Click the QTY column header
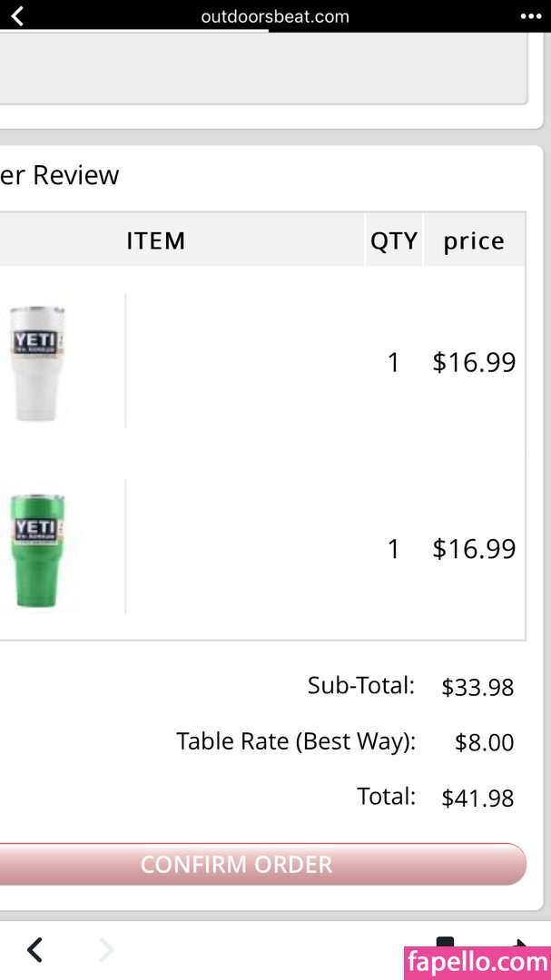This screenshot has height=980, width=551. 393,240
